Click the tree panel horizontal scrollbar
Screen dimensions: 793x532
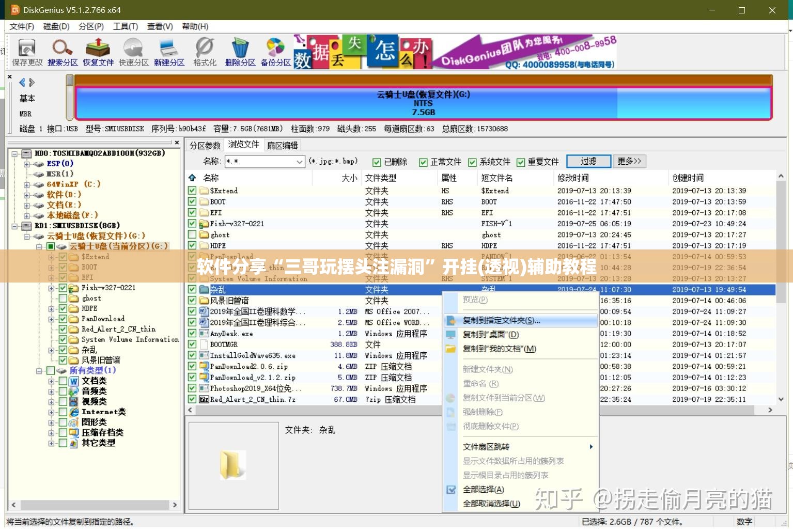(x=94, y=505)
